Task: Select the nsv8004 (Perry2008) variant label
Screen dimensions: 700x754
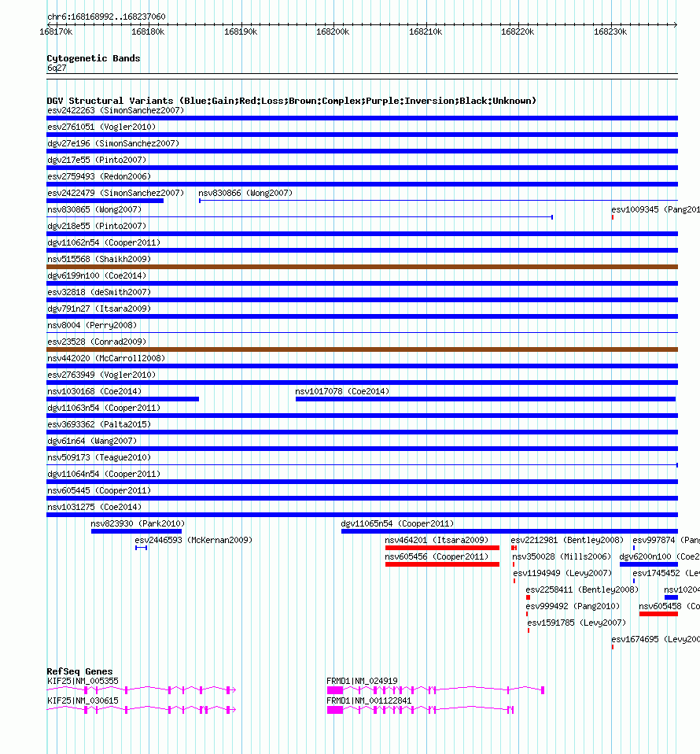Action: click(x=92, y=325)
